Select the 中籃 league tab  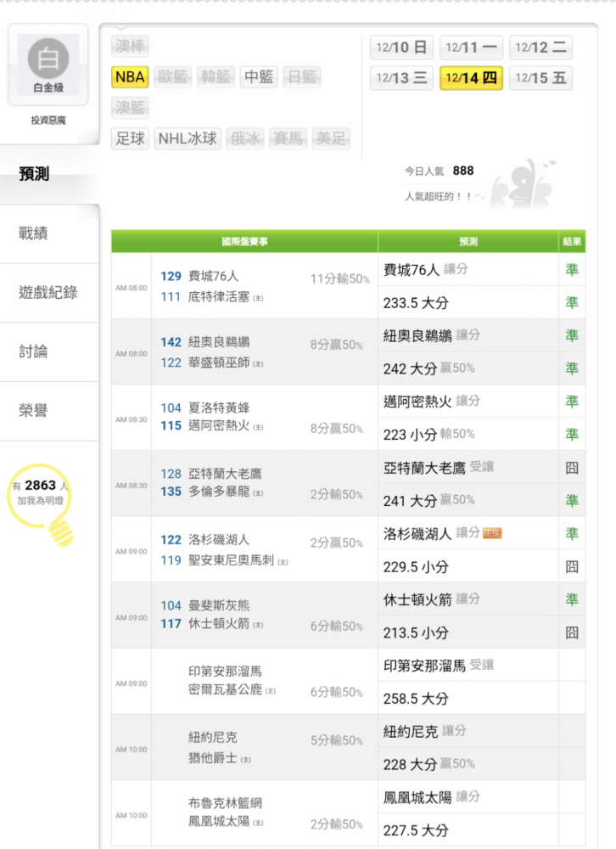pos(259,77)
